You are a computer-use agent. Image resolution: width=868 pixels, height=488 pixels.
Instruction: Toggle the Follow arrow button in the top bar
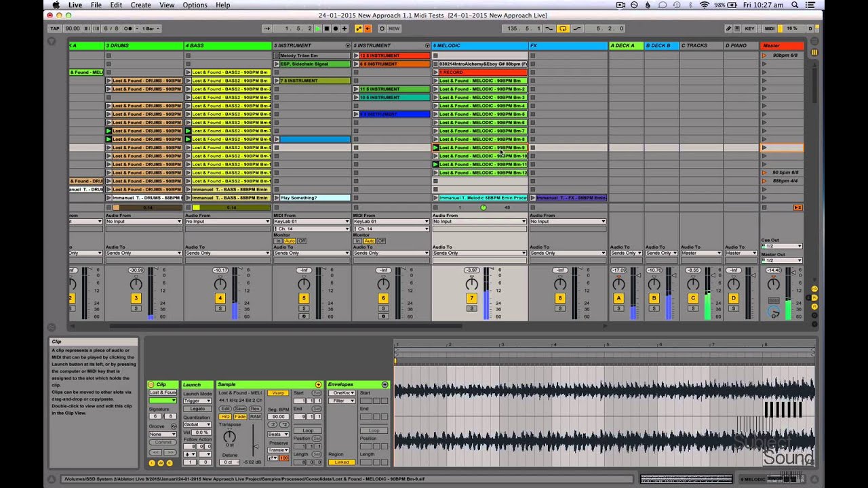[267, 28]
